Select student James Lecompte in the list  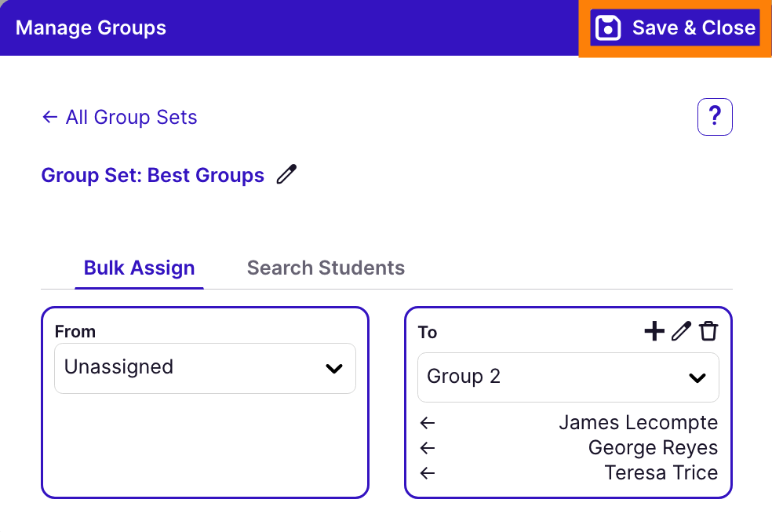pyautogui.click(x=638, y=423)
